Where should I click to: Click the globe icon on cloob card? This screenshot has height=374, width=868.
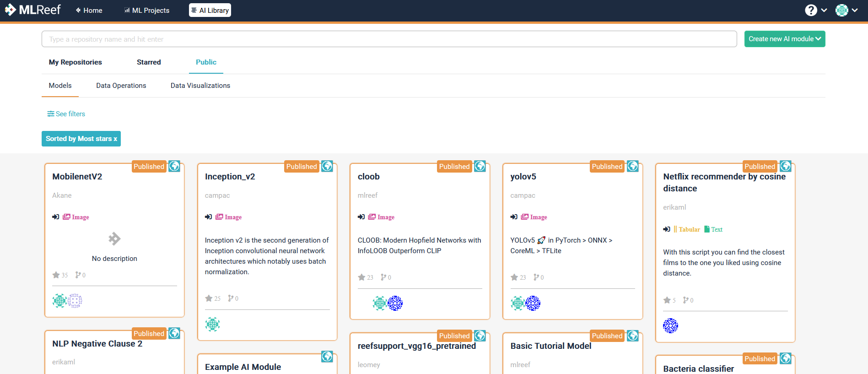[x=480, y=166]
